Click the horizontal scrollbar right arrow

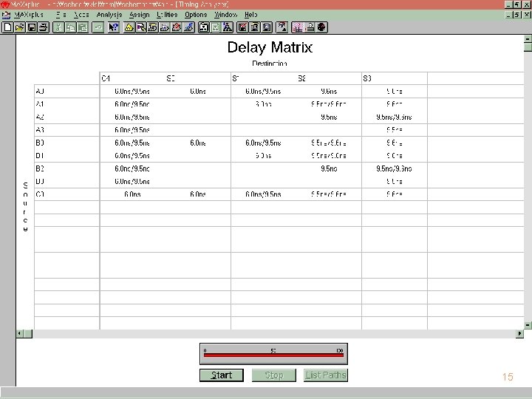(519, 333)
